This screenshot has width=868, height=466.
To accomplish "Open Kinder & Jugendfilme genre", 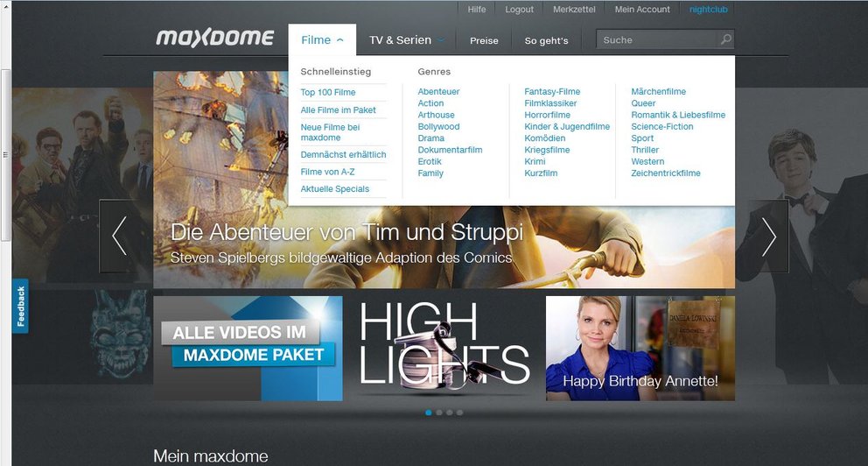I will 567,126.
